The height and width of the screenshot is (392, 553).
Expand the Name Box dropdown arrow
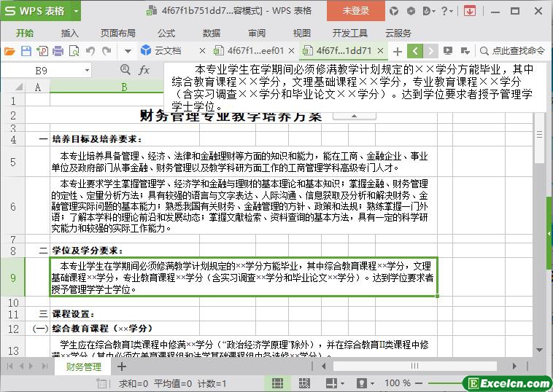point(87,71)
